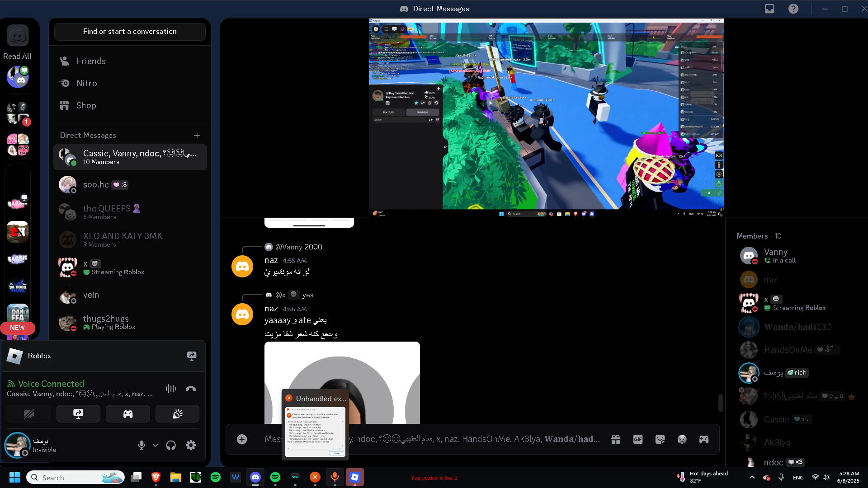The height and width of the screenshot is (488, 868).
Task: Turn on camera in voice panel
Action: 29,414
